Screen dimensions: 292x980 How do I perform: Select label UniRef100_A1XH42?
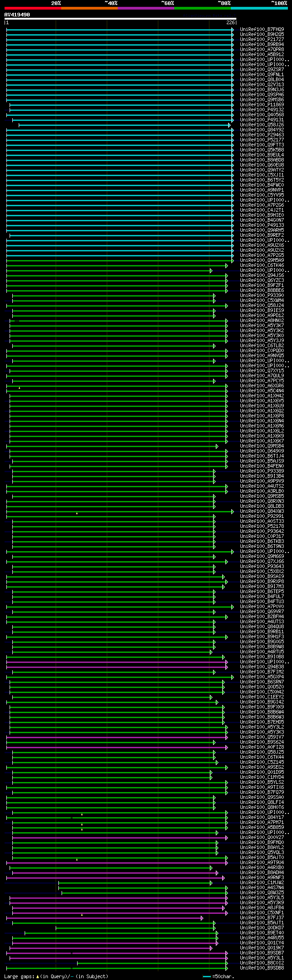click(262, 396)
